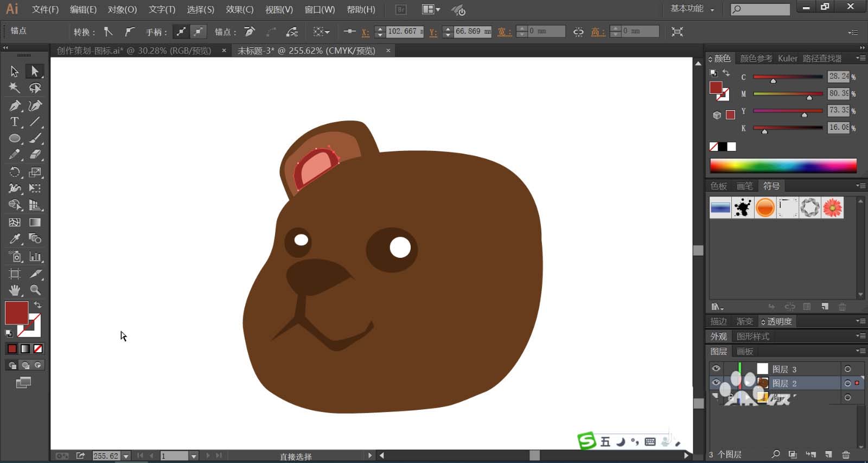Hide layer 图层 3 with eye icon
This screenshot has width=868, height=463.
pyautogui.click(x=716, y=369)
